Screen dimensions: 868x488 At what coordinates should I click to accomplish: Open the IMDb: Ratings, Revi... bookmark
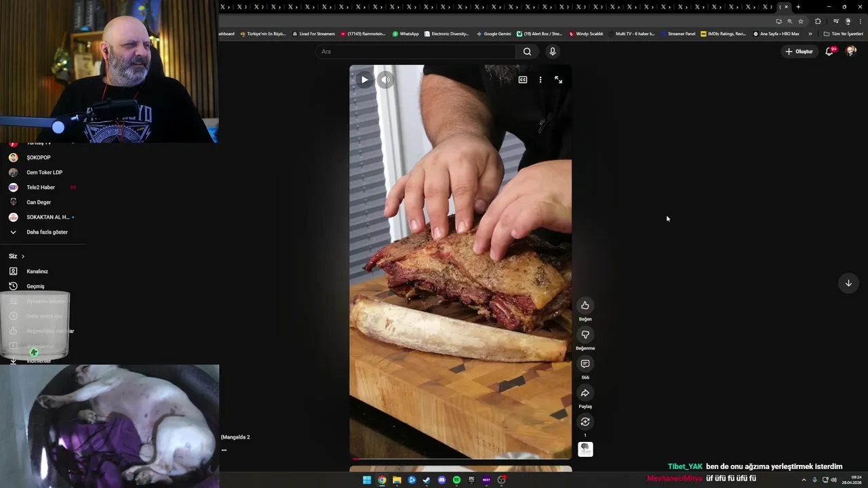coord(723,33)
